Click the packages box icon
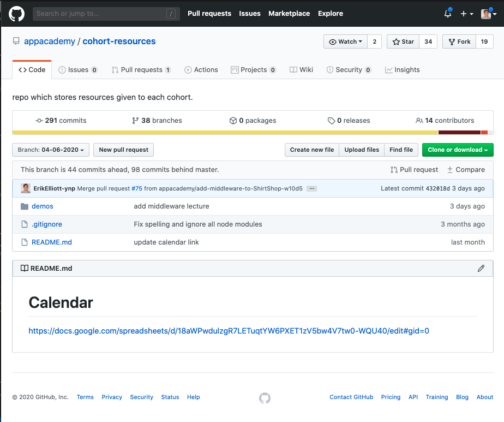504x422 pixels. pyautogui.click(x=233, y=121)
